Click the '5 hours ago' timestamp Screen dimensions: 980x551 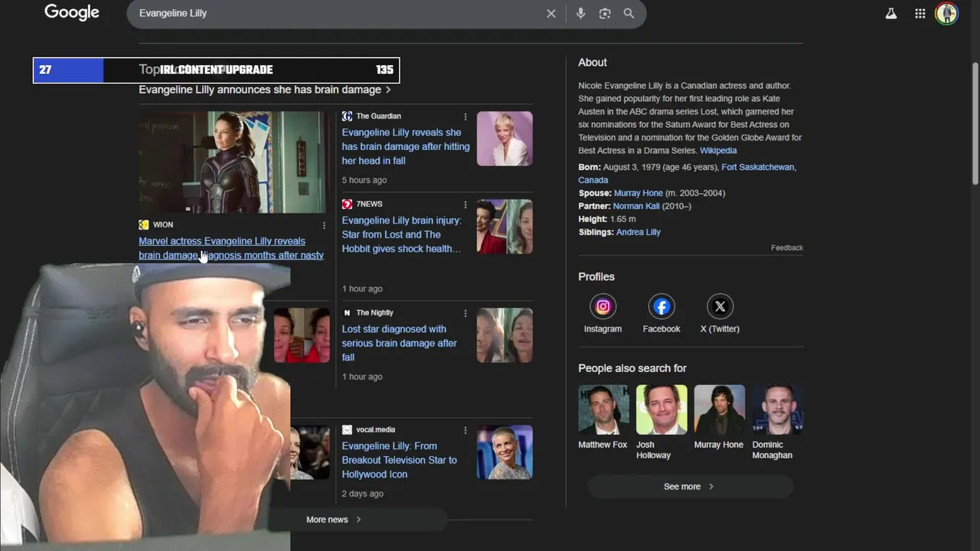[x=364, y=181]
